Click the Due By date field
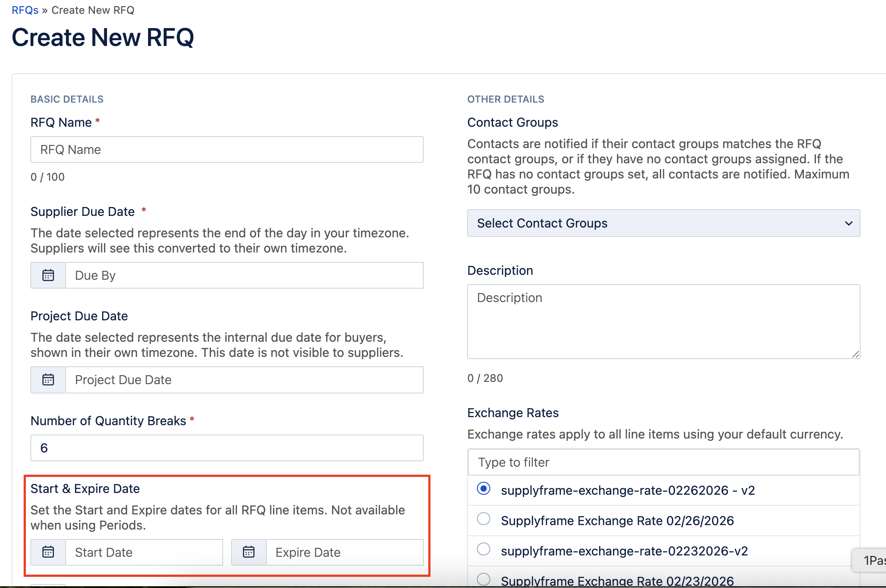886x588 pixels. pos(244,275)
